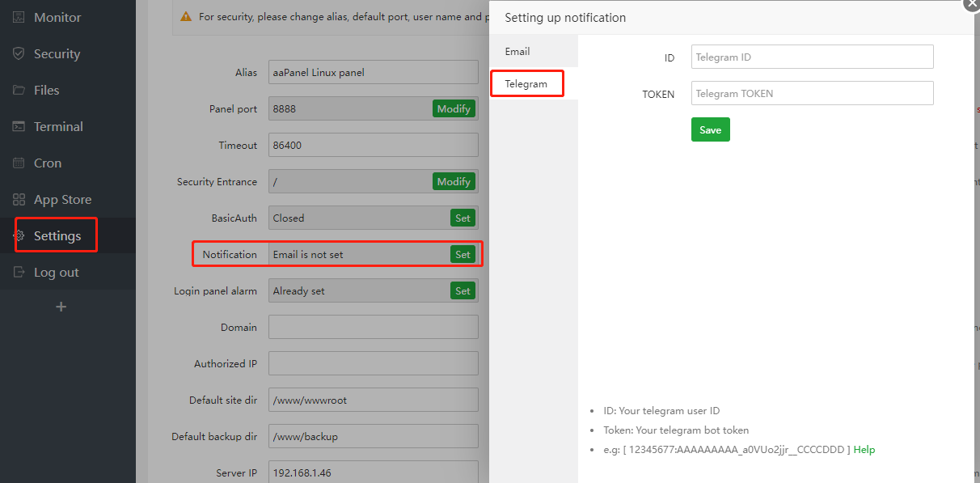Click Modify next to Panel port
980x483 pixels.
tap(454, 108)
